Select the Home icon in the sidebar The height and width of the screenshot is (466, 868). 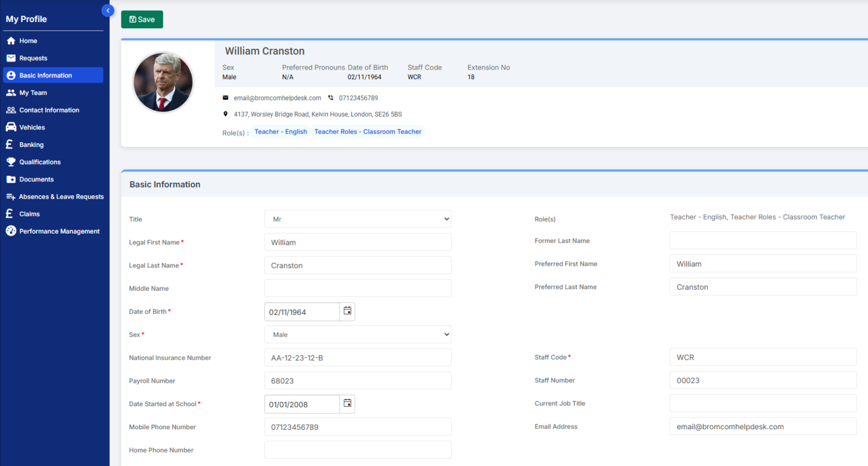(10, 40)
